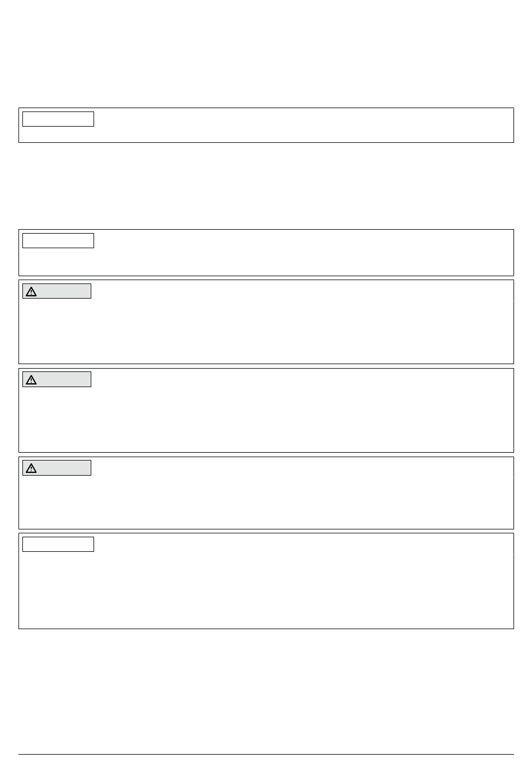Click the horizontal footer rule line
Screen dimensions: 532x772
(266, 755)
